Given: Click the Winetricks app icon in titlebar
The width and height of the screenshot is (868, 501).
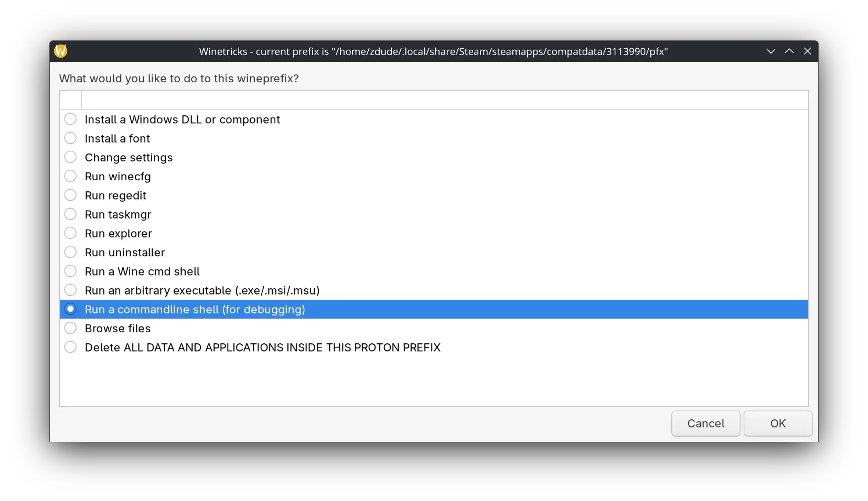Looking at the screenshot, I should pos(61,51).
